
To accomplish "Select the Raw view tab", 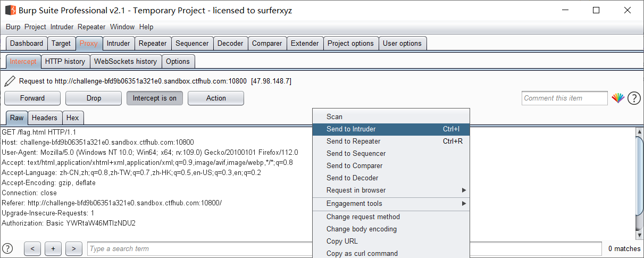I will point(17,118).
